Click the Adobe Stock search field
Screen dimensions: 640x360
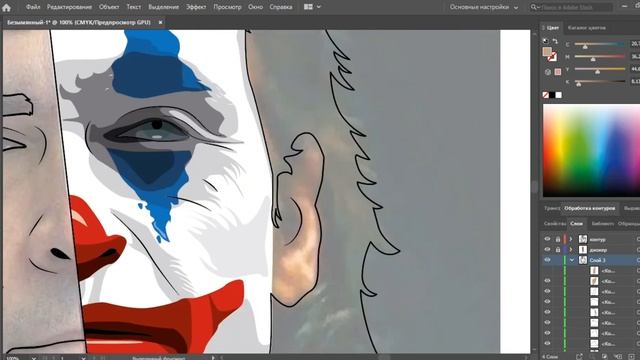pos(577,7)
